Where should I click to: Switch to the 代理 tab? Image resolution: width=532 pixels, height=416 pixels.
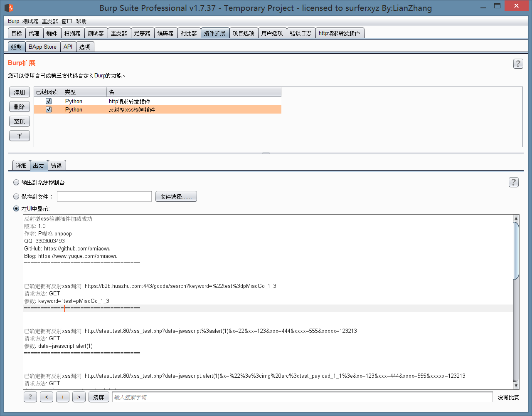coord(34,33)
